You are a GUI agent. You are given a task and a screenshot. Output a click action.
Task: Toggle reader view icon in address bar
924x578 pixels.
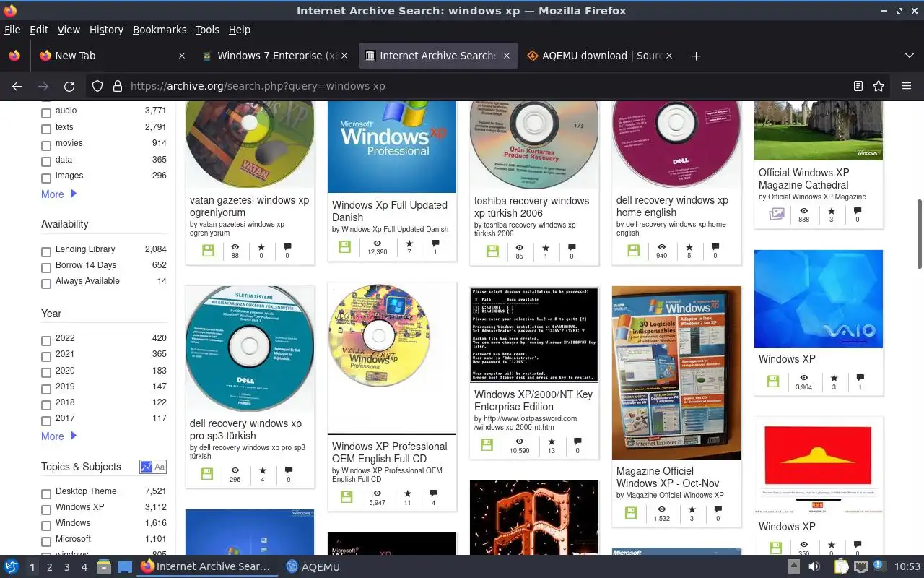point(858,86)
